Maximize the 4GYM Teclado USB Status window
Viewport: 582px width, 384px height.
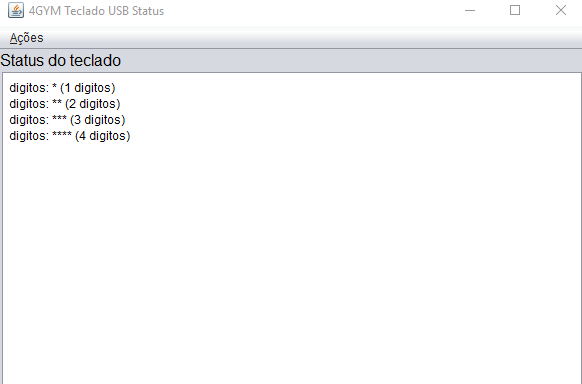pos(515,10)
